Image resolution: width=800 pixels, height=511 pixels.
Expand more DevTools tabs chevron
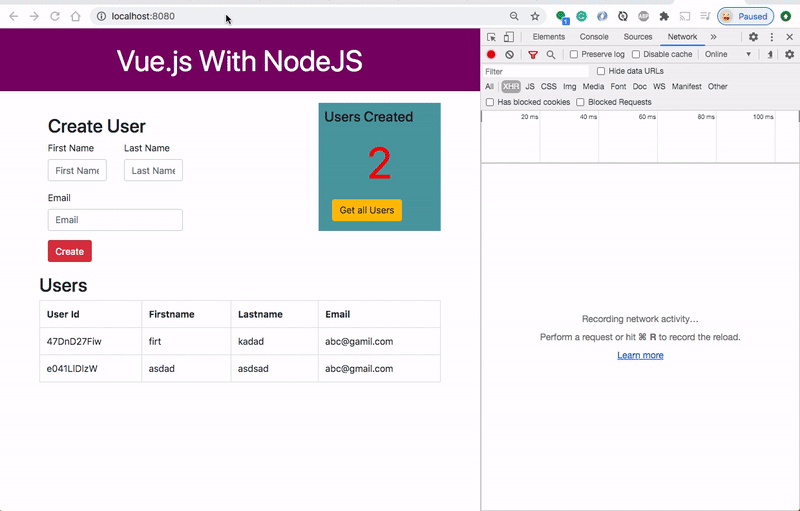click(713, 37)
